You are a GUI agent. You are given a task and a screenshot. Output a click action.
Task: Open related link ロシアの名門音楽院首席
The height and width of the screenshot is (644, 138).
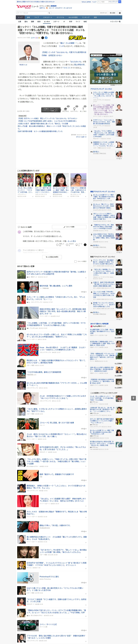point(47,121)
